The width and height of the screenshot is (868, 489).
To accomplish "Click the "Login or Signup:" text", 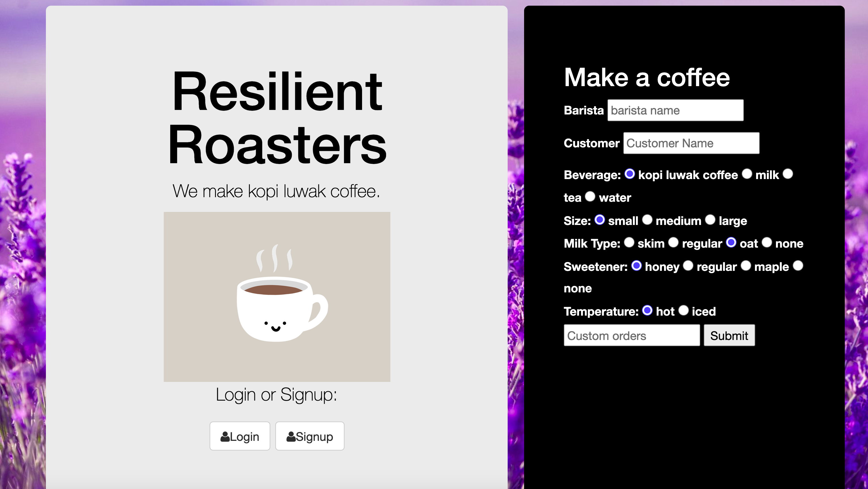I will 276,395.
